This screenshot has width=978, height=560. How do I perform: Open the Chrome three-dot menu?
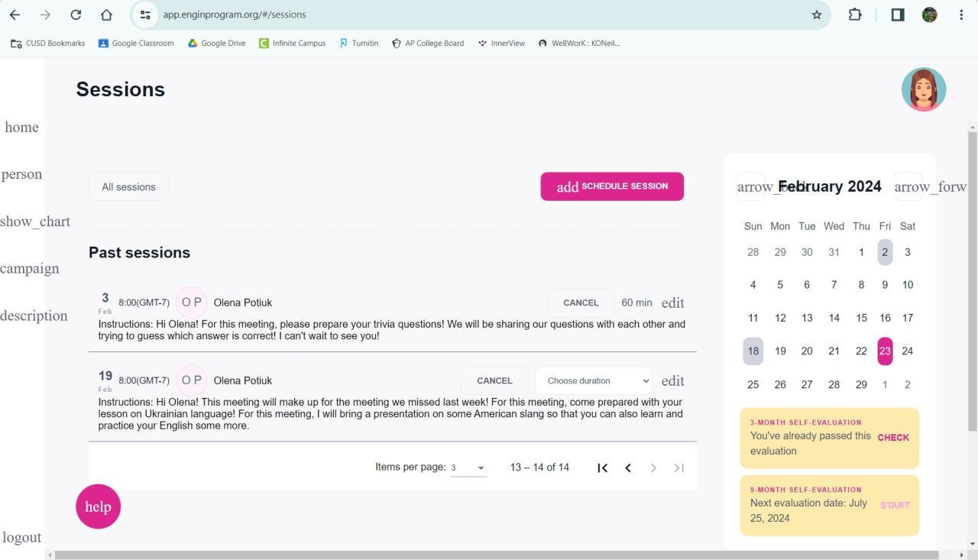[960, 15]
